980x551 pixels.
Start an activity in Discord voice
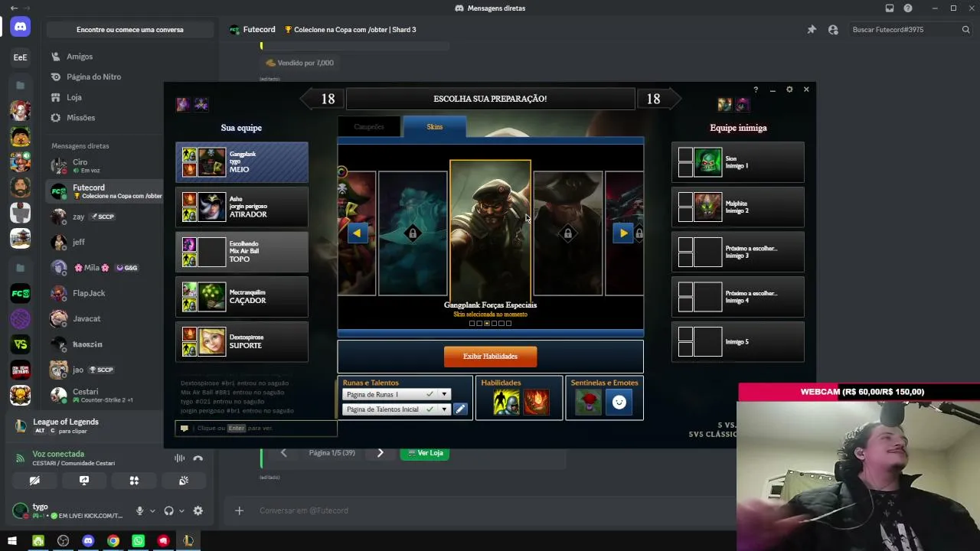tap(134, 481)
